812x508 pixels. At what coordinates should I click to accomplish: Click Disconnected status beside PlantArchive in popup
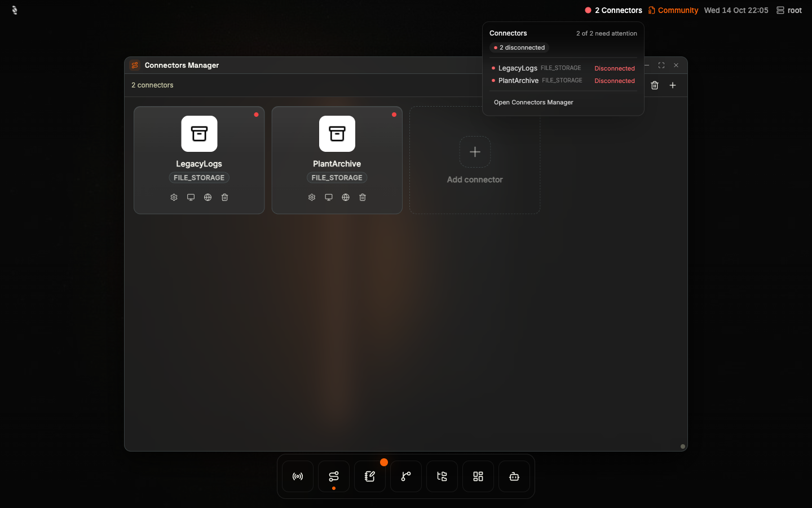pos(615,81)
